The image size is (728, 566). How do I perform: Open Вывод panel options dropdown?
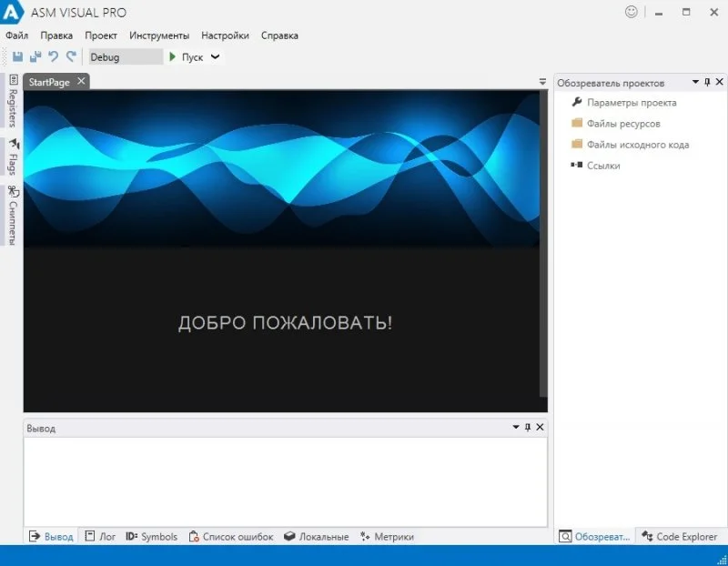[516, 427]
